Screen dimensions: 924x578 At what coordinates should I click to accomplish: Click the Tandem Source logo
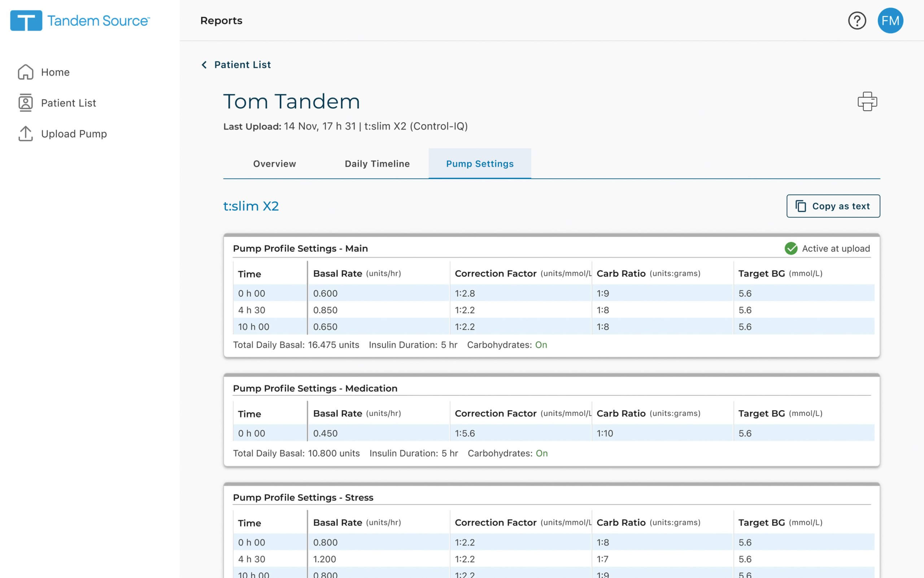pyautogui.click(x=80, y=21)
